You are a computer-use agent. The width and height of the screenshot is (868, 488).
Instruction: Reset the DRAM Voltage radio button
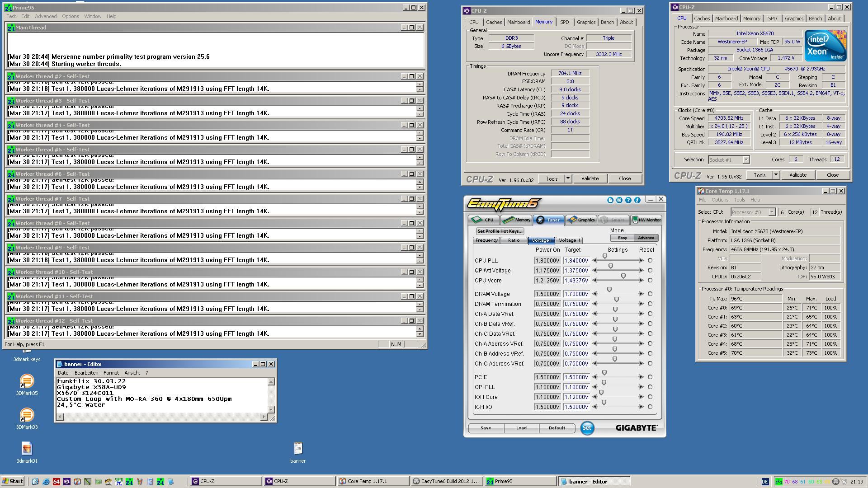[x=650, y=294]
